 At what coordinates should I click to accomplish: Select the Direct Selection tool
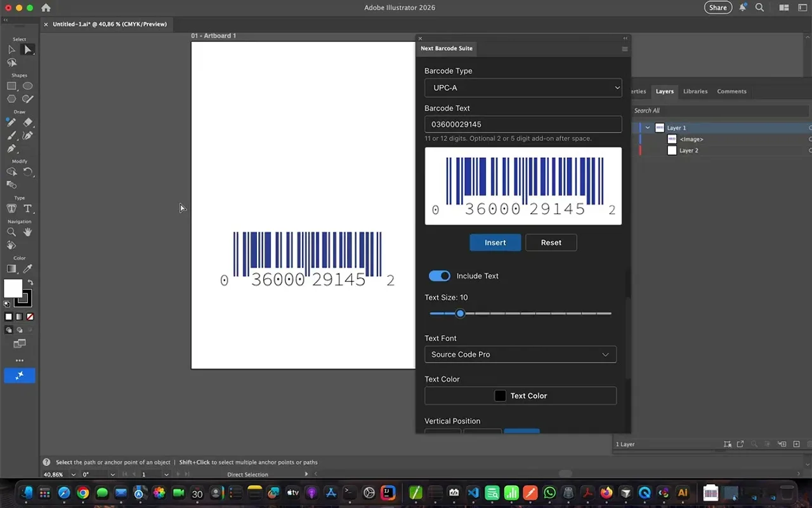pyautogui.click(x=28, y=50)
